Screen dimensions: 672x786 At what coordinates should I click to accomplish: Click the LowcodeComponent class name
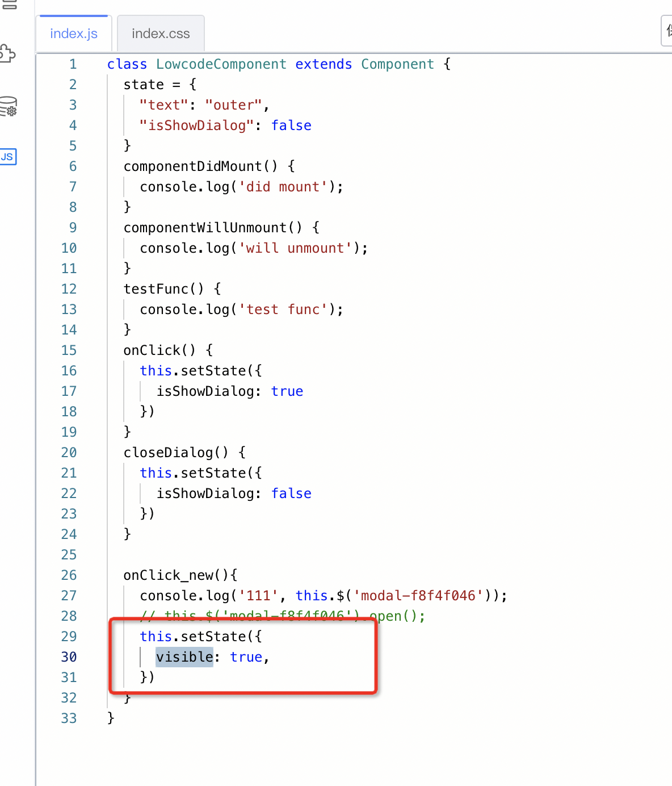(221, 64)
